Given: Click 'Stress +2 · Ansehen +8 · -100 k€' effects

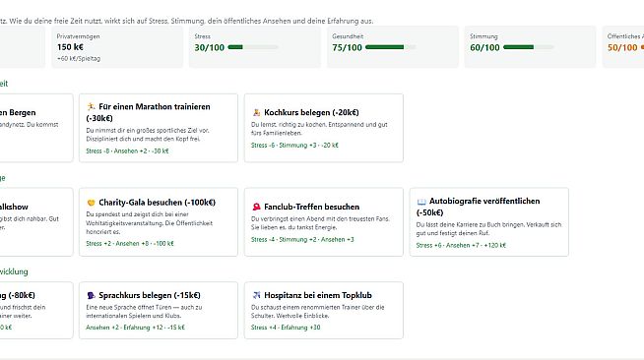Looking at the screenshot, I should (x=130, y=244).
